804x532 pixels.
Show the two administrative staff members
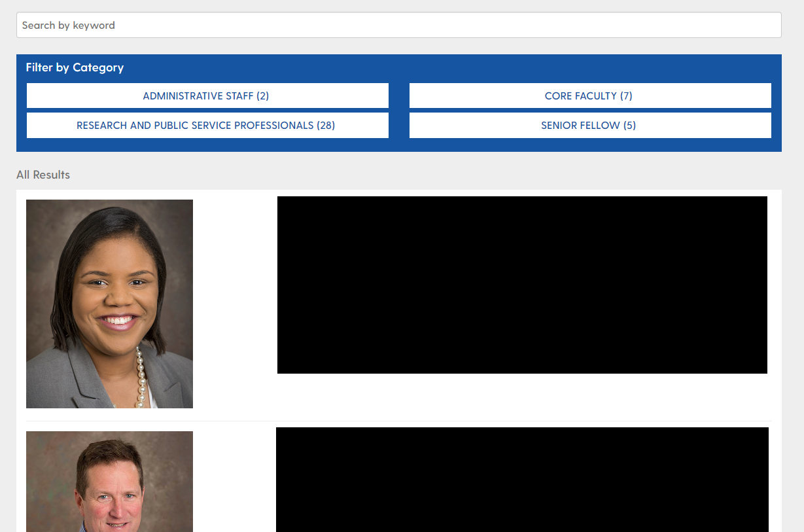point(207,96)
